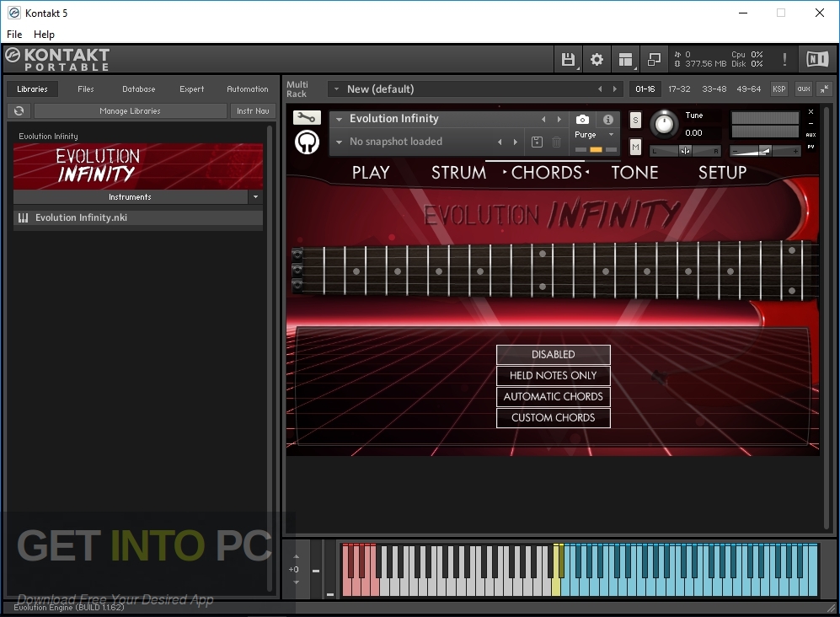Image resolution: width=840 pixels, height=617 pixels.
Task: Load previous snapshot arrow
Action: (500, 142)
